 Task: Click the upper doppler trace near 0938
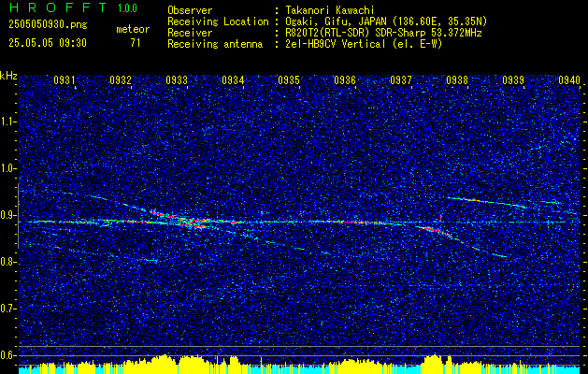(x=487, y=202)
